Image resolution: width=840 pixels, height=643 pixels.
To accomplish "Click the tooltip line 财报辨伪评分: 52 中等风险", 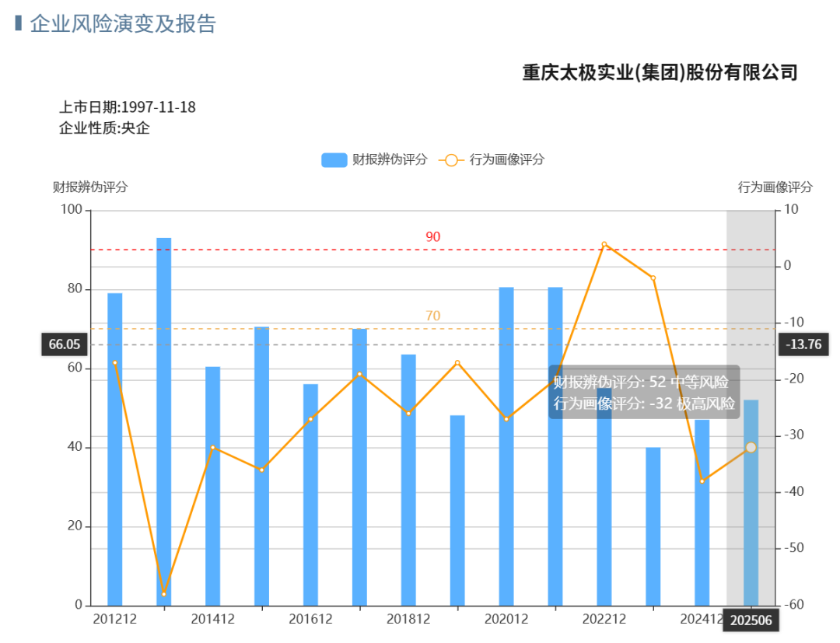I will pos(641,383).
